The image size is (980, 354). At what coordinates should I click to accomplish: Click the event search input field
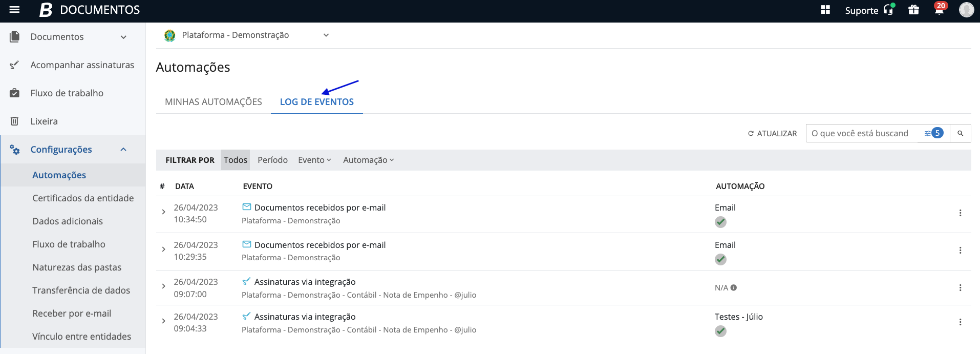(x=863, y=133)
